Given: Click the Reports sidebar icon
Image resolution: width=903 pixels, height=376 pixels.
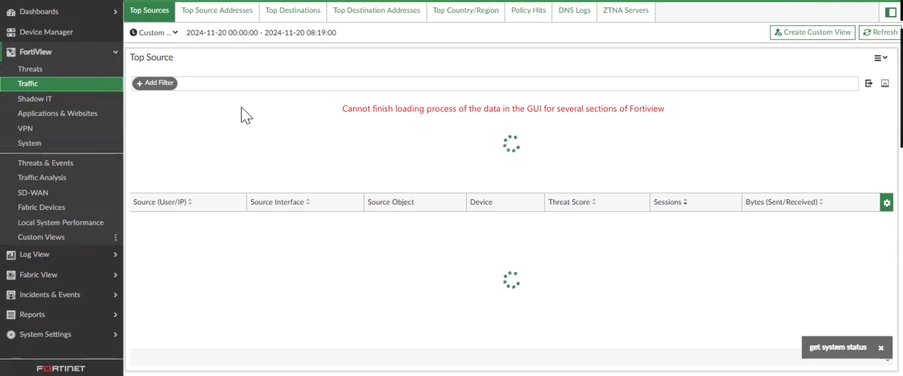Looking at the screenshot, I should [10, 314].
